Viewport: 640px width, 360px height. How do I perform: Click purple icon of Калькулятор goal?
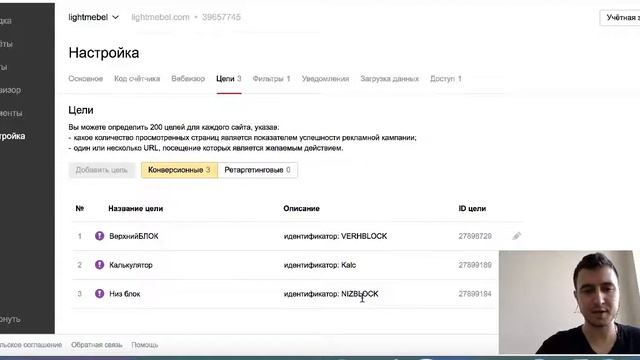100,265
